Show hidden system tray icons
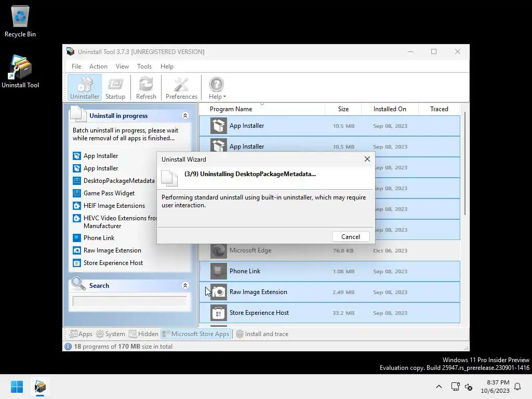Screen dimensions: 532x399 pos(438,387)
